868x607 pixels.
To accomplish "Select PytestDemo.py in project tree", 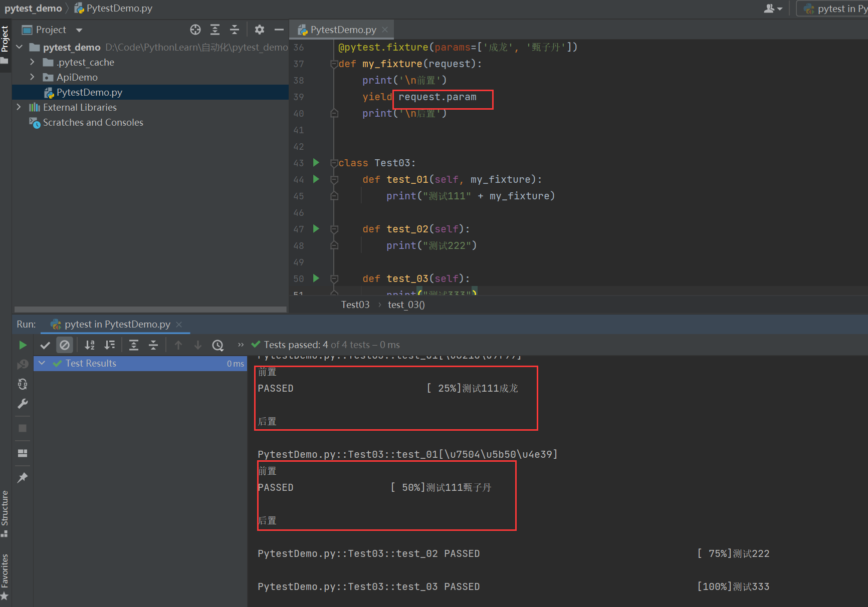I will [x=150, y=92].
